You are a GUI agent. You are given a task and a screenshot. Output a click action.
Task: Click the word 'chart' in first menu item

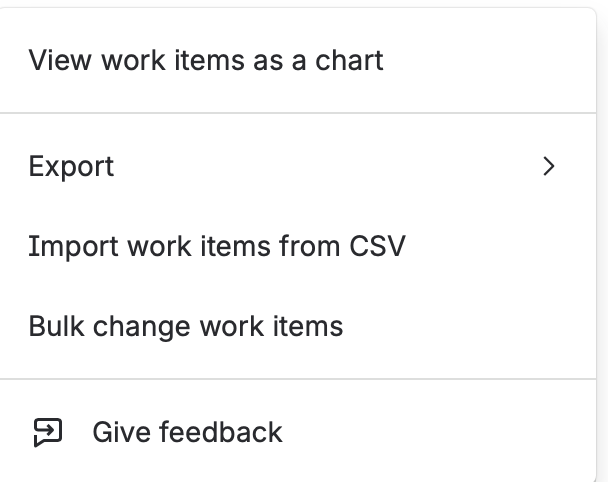click(x=349, y=60)
